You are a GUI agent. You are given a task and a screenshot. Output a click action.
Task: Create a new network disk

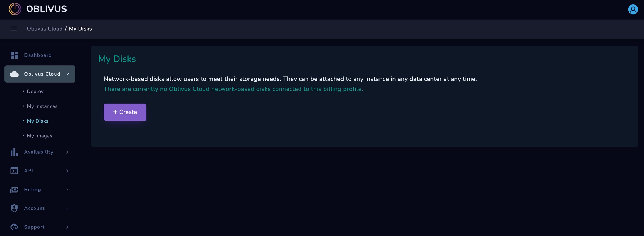coord(125,112)
